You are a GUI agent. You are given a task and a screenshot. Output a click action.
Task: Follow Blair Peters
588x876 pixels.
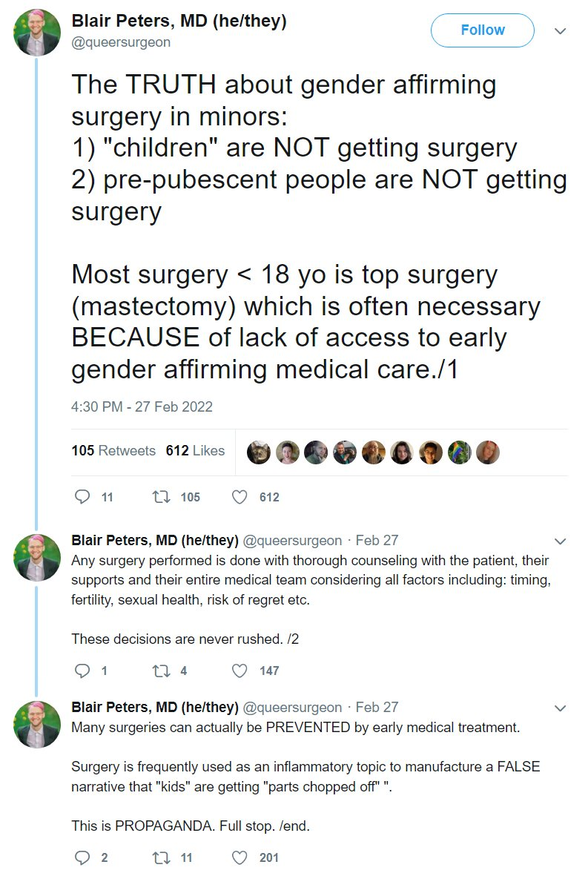pos(482,30)
